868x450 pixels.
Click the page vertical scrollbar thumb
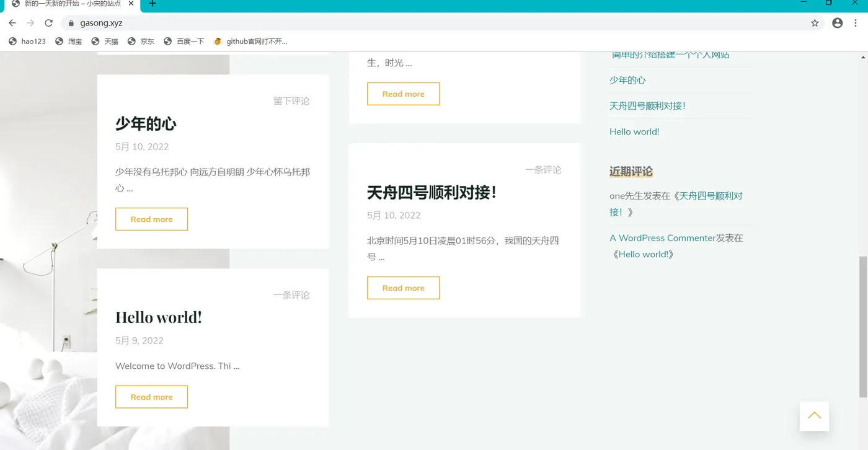[x=863, y=327]
